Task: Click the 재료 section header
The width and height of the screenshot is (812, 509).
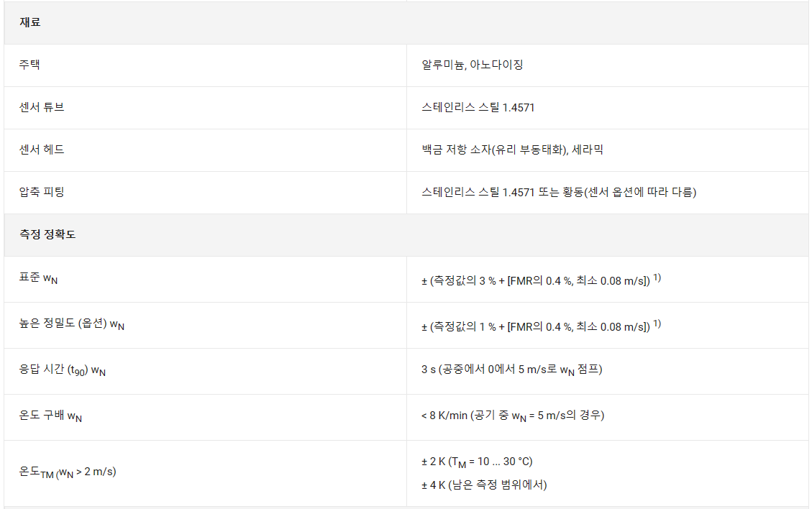Action: (x=30, y=22)
